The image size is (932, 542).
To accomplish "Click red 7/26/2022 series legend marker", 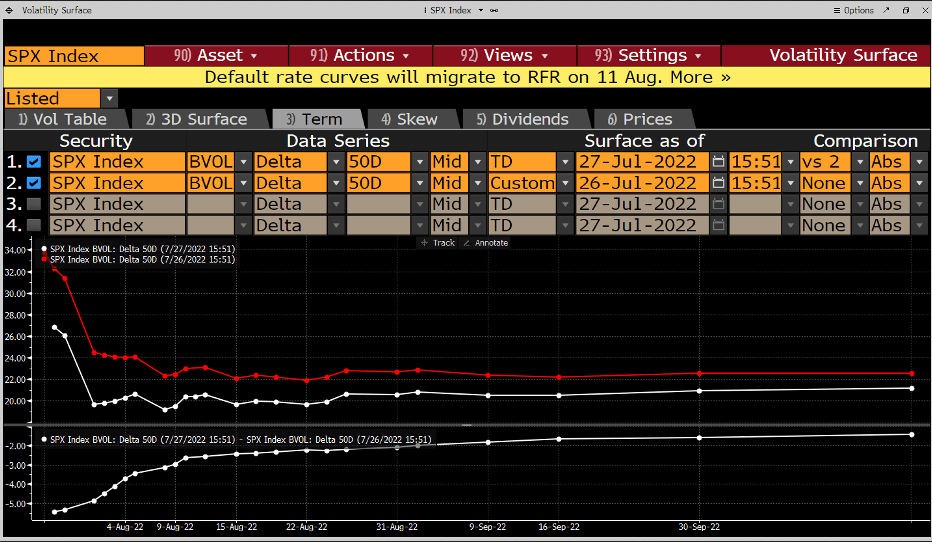I will [45, 259].
